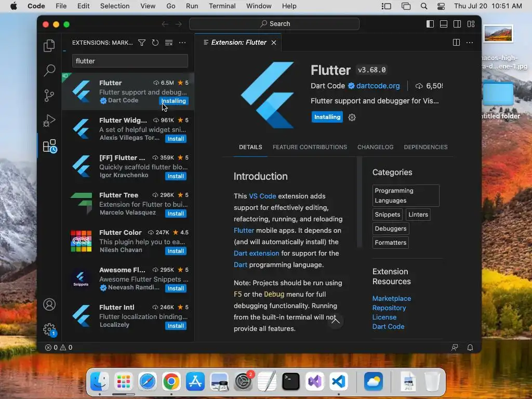The width and height of the screenshot is (532, 399).
Task: Open the Dart Code resource link
Action: tap(389, 326)
